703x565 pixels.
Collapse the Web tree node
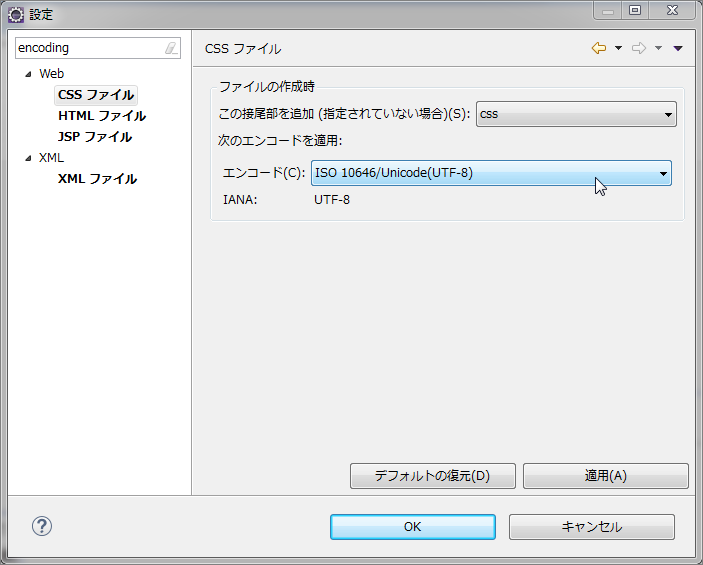[28, 74]
